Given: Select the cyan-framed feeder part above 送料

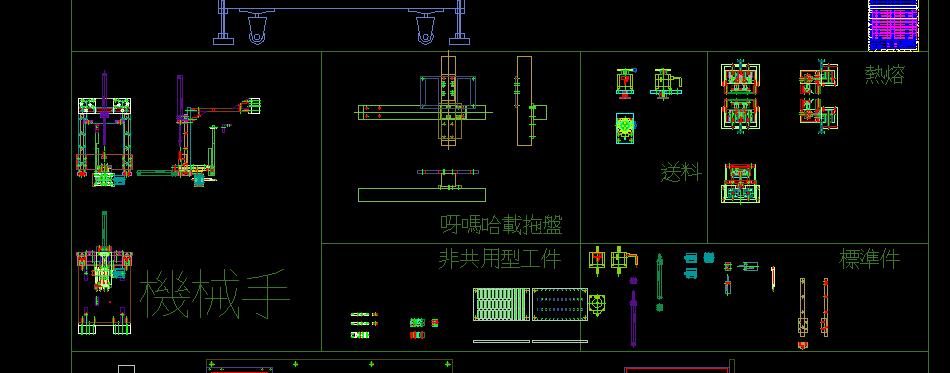Looking at the screenshot, I should coord(625,128).
